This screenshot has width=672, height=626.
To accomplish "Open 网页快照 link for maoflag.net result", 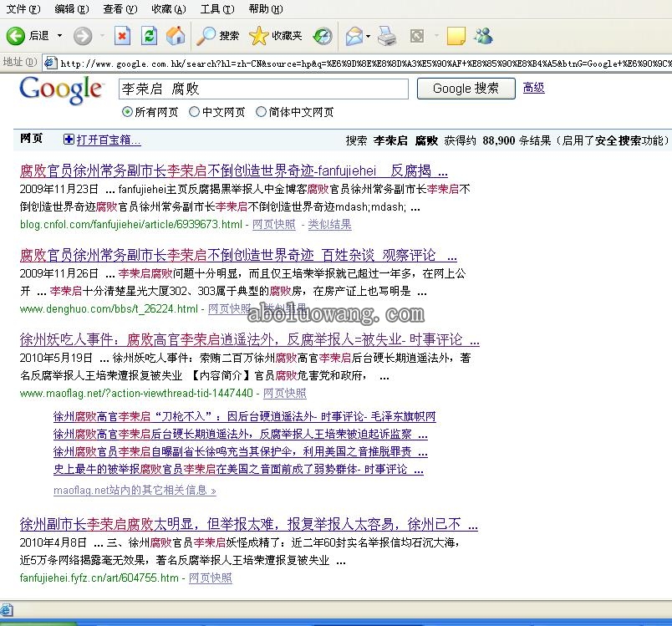I will coord(284,394).
